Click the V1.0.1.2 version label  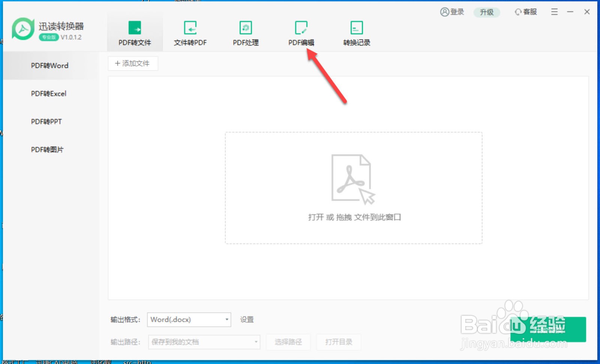(x=71, y=37)
